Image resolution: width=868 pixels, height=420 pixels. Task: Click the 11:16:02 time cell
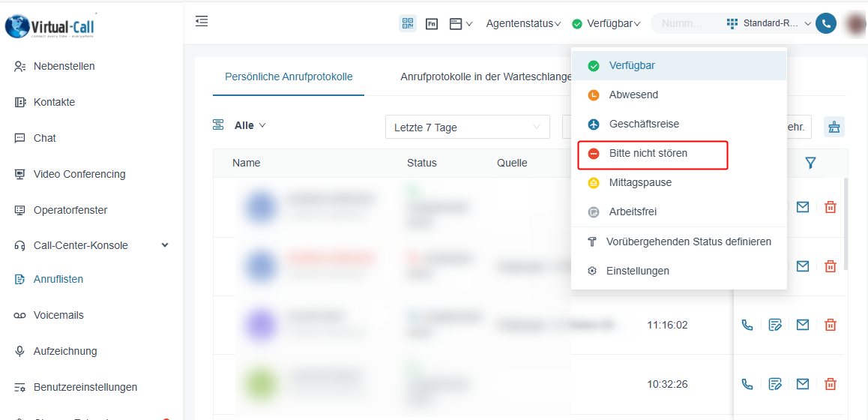[x=667, y=325]
